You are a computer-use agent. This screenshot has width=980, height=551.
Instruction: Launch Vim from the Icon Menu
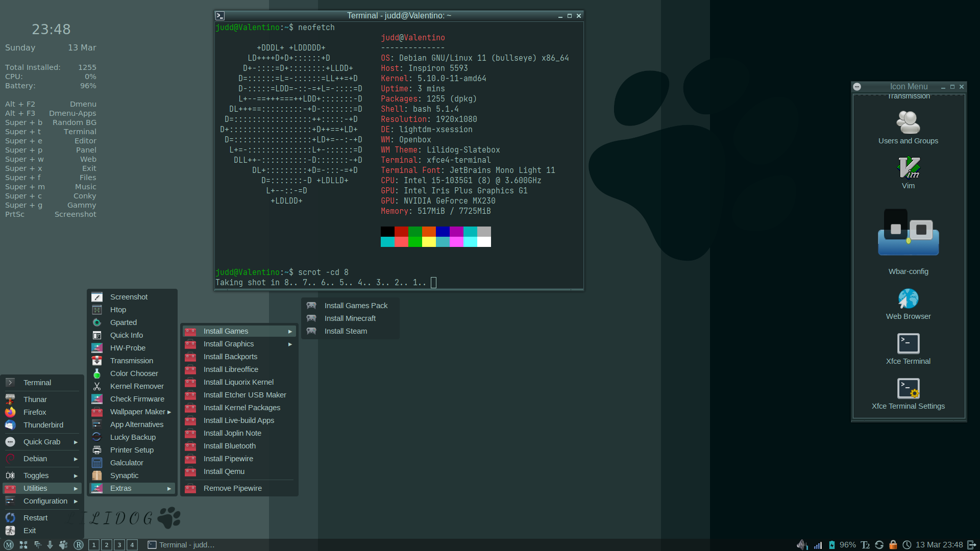[x=908, y=172]
